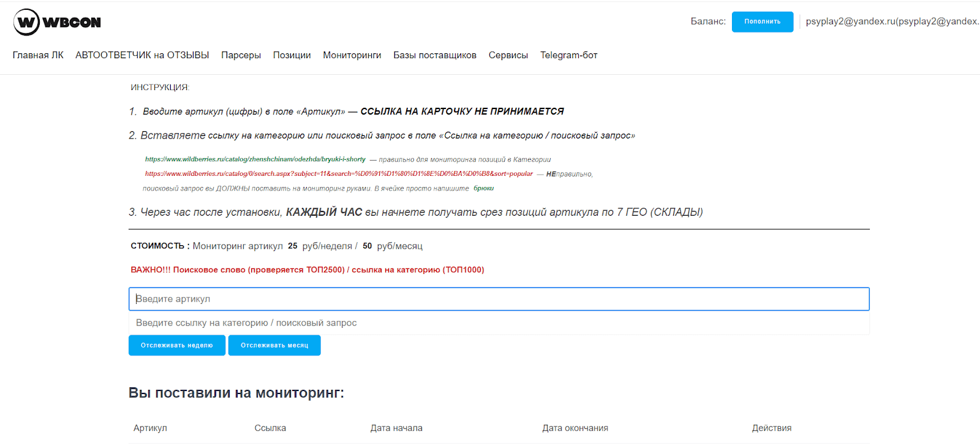Open the red search.aspx example link
This screenshot has width=980, height=448.
(x=339, y=174)
